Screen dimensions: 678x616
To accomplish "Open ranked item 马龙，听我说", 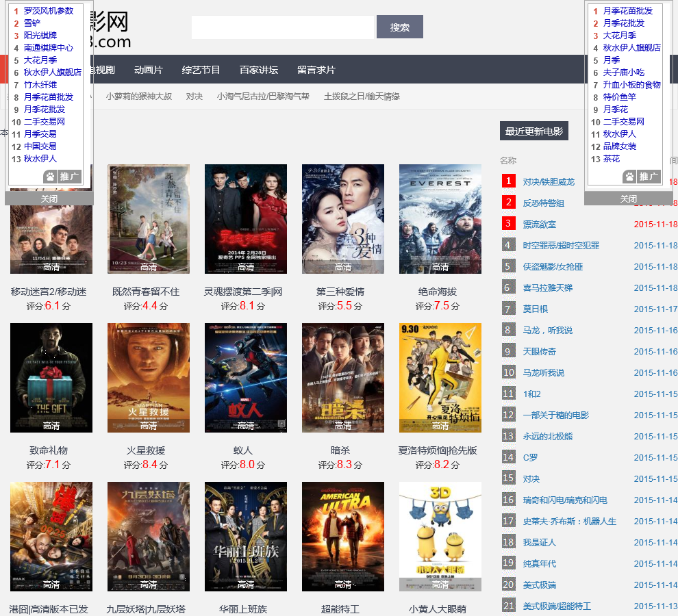I will coord(547,331).
